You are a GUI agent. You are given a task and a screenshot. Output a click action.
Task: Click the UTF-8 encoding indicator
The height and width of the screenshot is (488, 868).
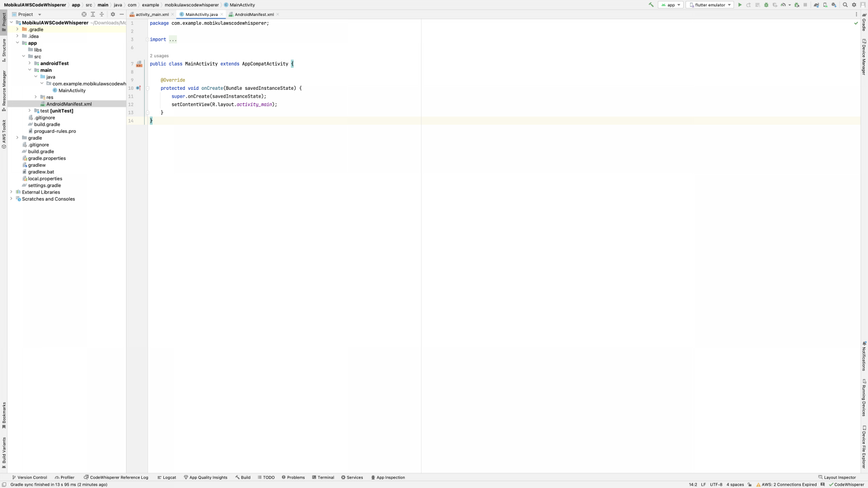tap(716, 485)
